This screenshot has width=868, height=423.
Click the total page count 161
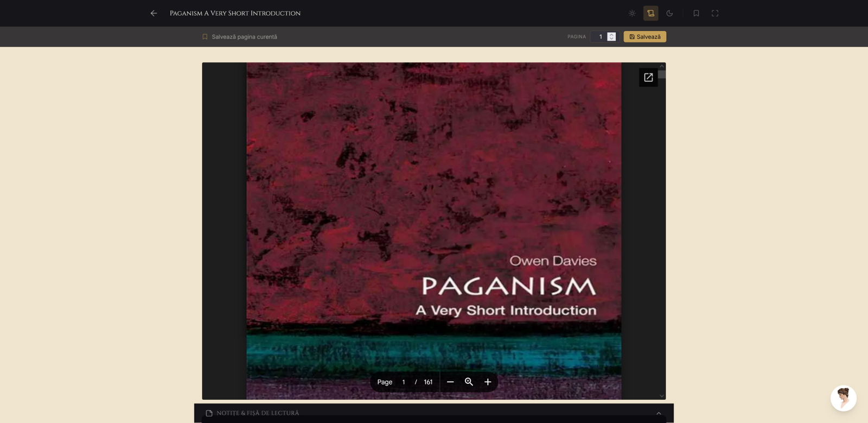428,382
